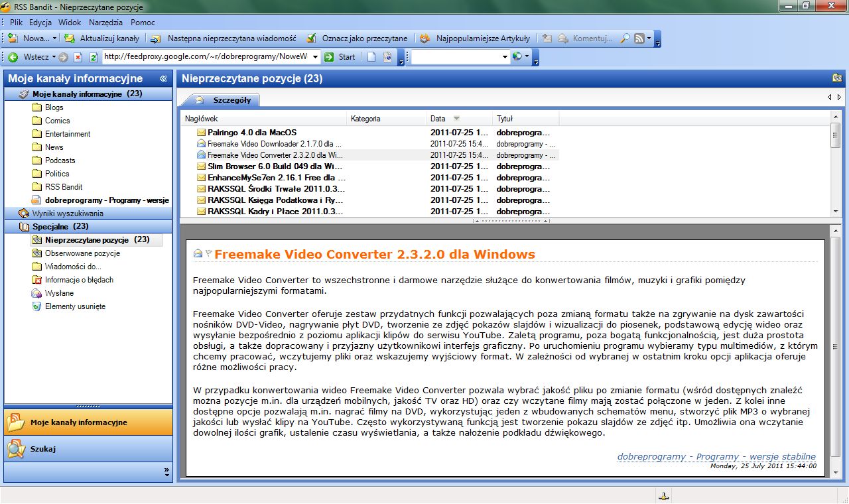Click the flag icon beside article title
Screen dimensions: 849x504
208,253
